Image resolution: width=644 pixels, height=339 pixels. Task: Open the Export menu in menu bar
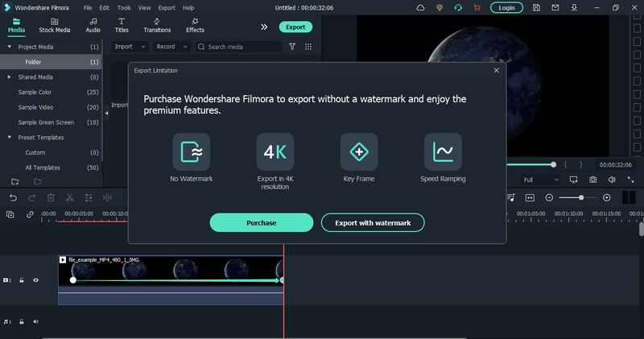click(x=167, y=8)
